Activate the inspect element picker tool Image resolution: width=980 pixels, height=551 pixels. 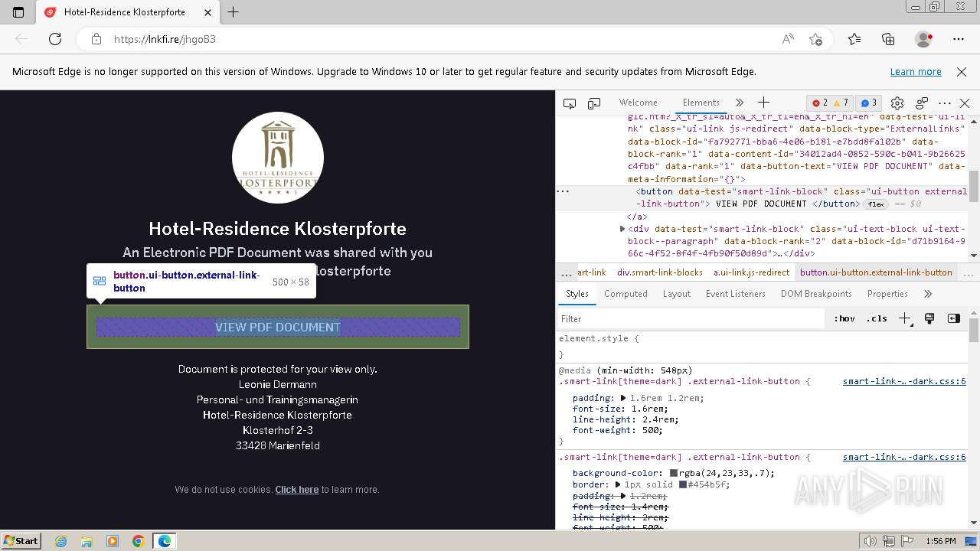(570, 103)
